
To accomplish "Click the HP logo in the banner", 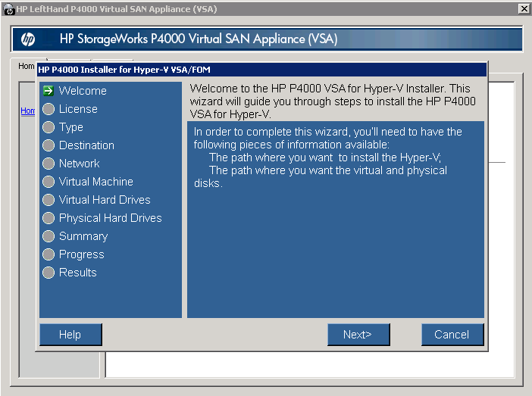I will (x=28, y=39).
